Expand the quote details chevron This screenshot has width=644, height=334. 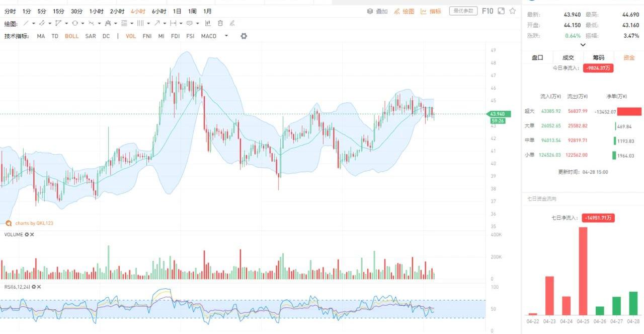583,45
